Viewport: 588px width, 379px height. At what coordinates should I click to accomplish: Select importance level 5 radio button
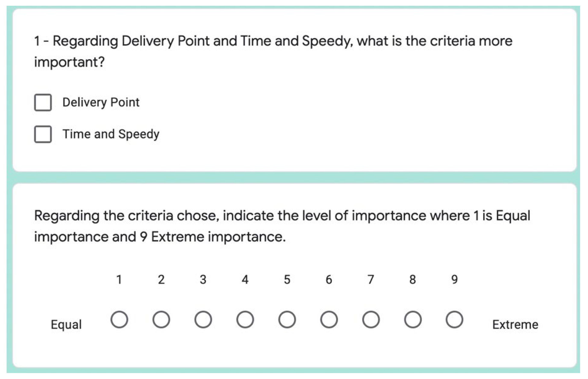pos(287,320)
